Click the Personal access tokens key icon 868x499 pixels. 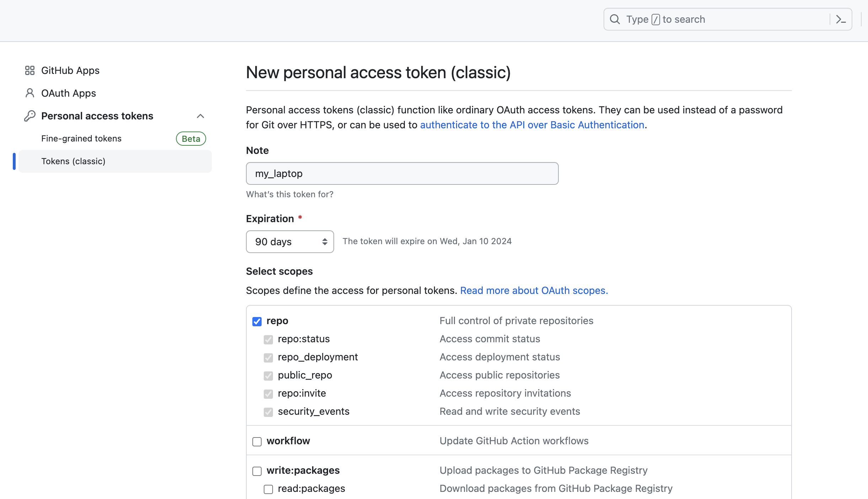pos(30,116)
